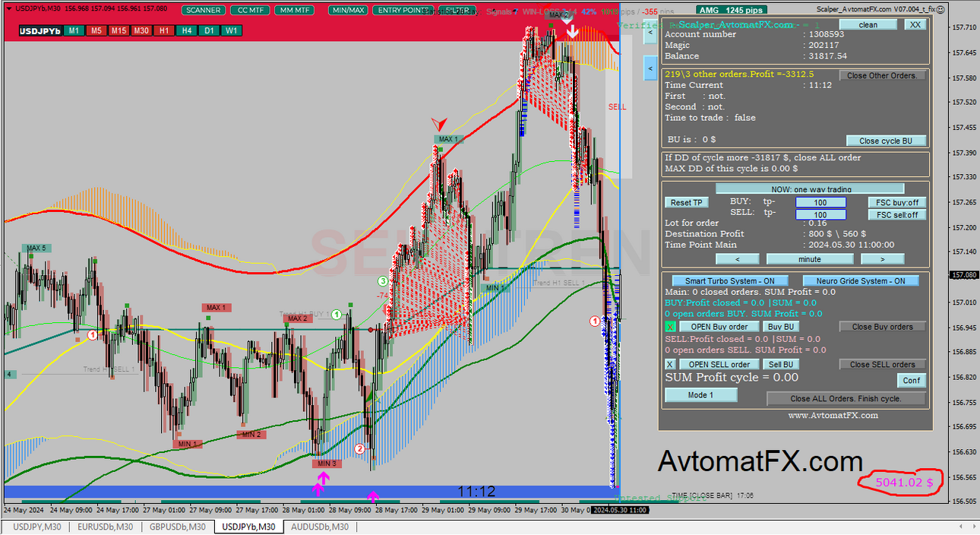
Task: Select the H1 timeframe
Action: (164, 30)
